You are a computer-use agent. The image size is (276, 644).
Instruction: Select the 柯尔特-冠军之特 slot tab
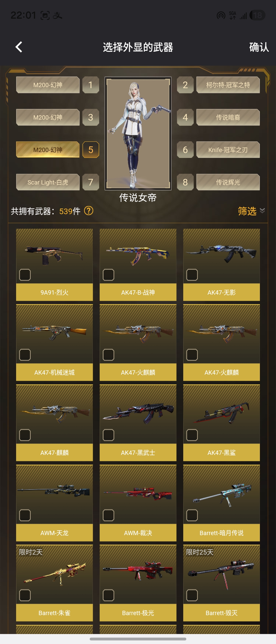pyautogui.click(x=228, y=85)
